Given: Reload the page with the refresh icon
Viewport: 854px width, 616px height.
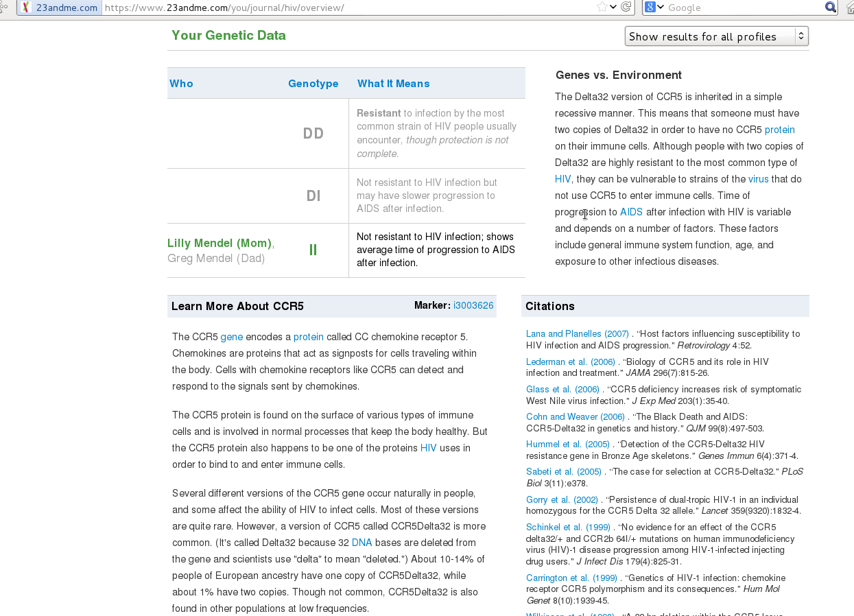Looking at the screenshot, I should pyautogui.click(x=625, y=8).
